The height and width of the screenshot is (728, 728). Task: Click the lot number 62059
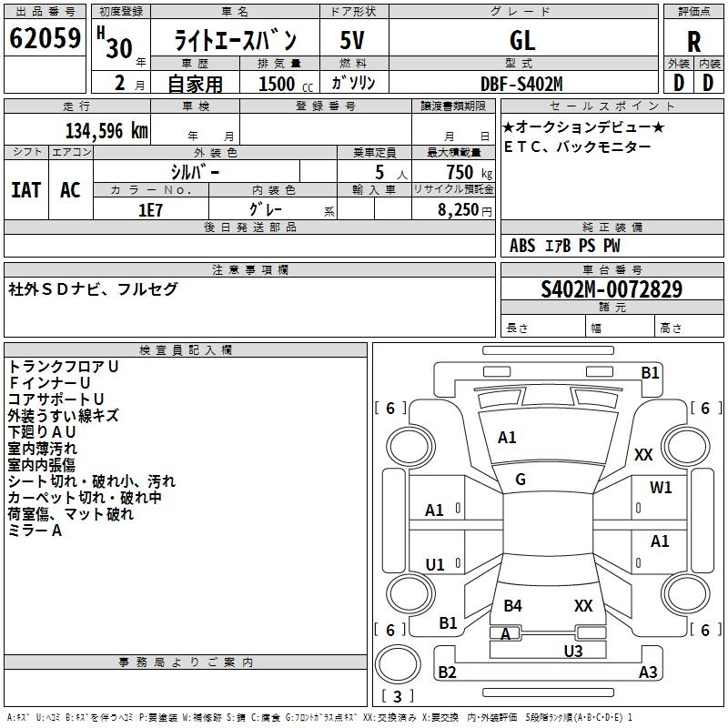pyautogui.click(x=45, y=38)
